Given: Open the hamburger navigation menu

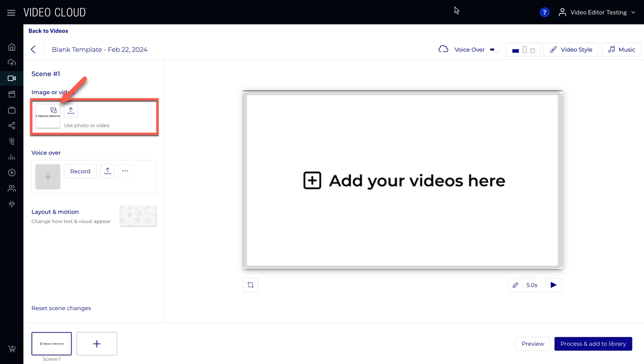Looking at the screenshot, I should [11, 13].
